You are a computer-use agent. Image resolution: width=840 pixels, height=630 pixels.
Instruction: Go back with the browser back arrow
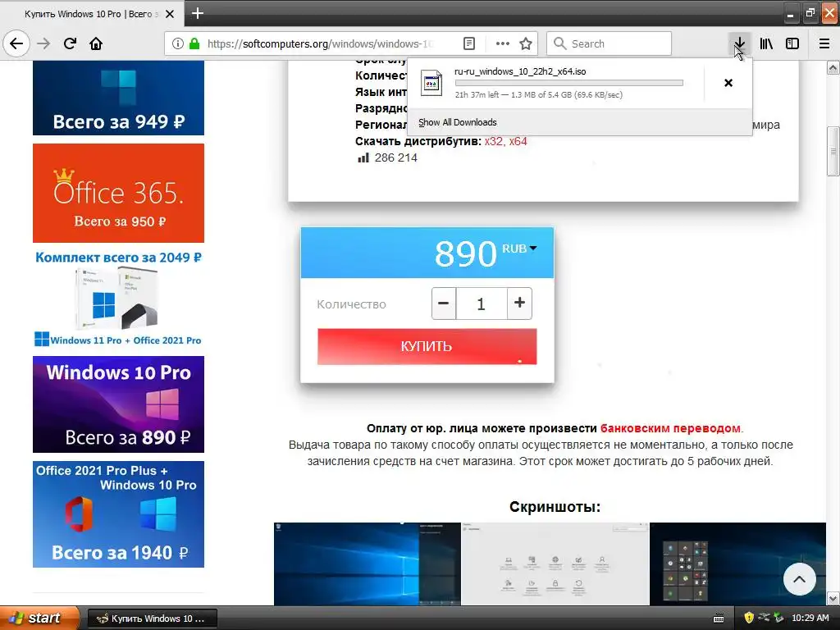pyautogui.click(x=16, y=43)
